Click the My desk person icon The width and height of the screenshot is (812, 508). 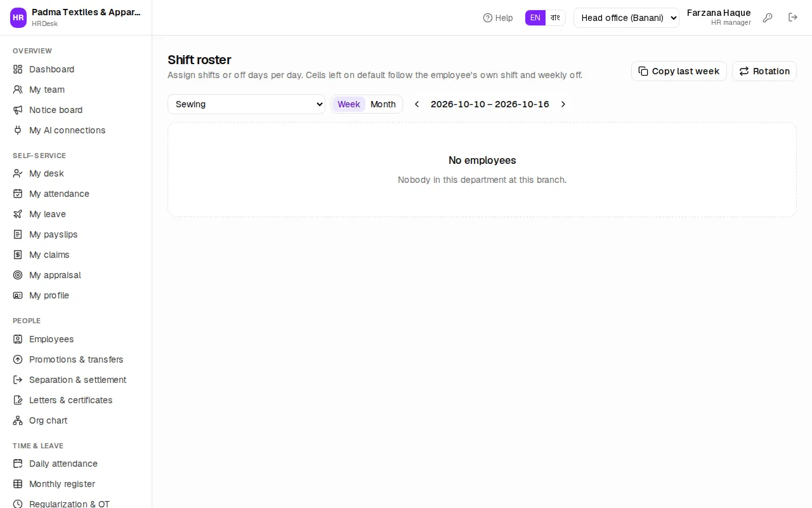tap(18, 173)
